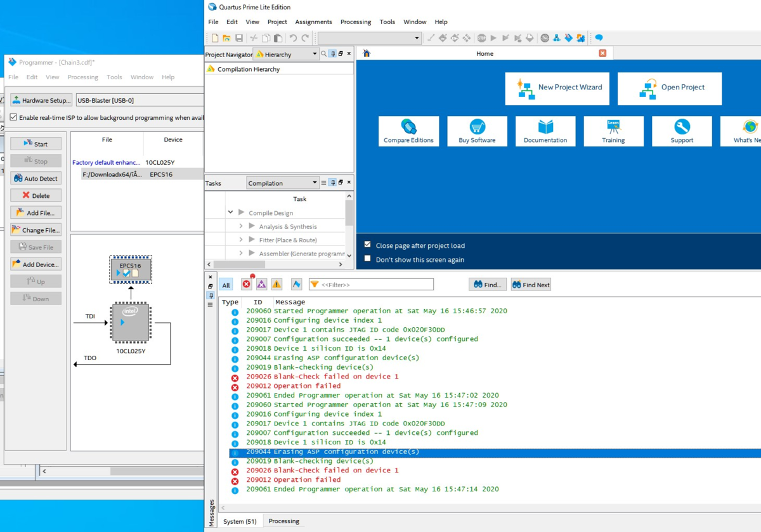Expand the Analysis & Synthesis task

point(241,226)
